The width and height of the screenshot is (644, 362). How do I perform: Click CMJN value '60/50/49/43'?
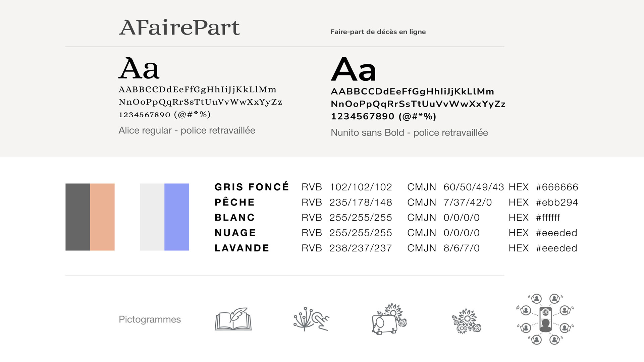pos(474,187)
